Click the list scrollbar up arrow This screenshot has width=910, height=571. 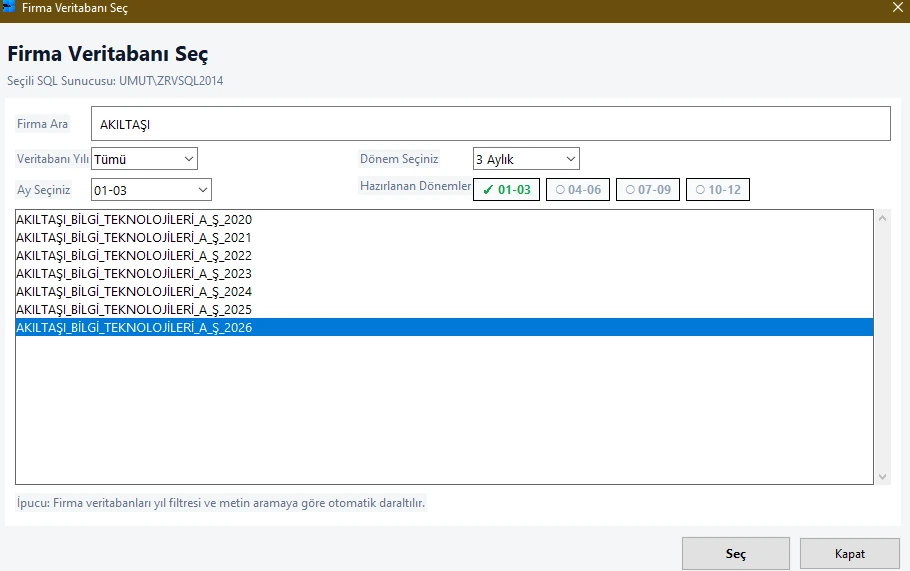click(x=882, y=218)
